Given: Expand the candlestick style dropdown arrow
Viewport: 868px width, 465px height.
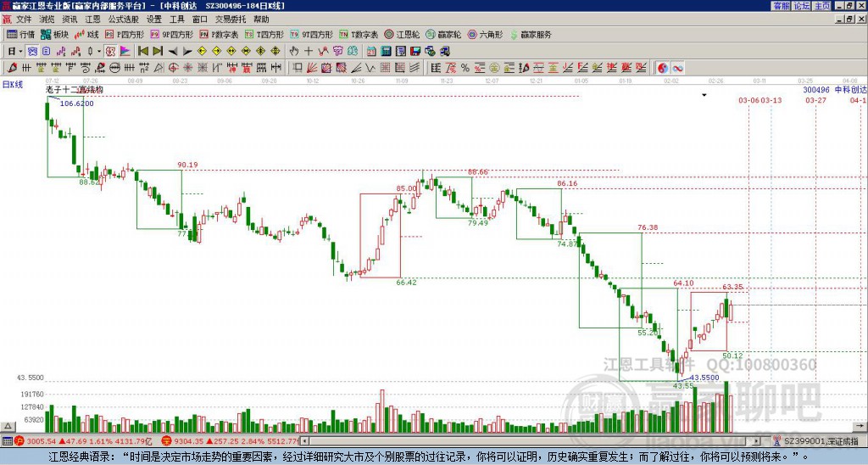Looking at the screenshot, I should tap(98, 51).
